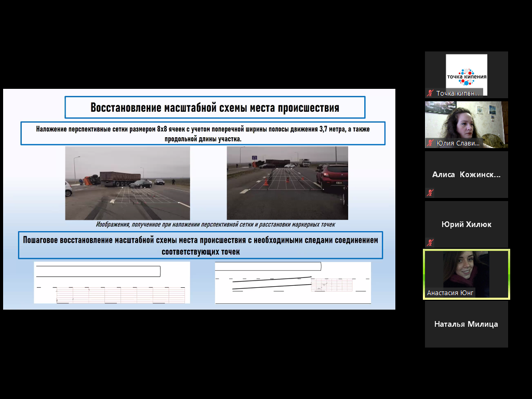Screen dimensions: 532x399
Task: Select the Точка кипения name label
Action: coord(458,94)
